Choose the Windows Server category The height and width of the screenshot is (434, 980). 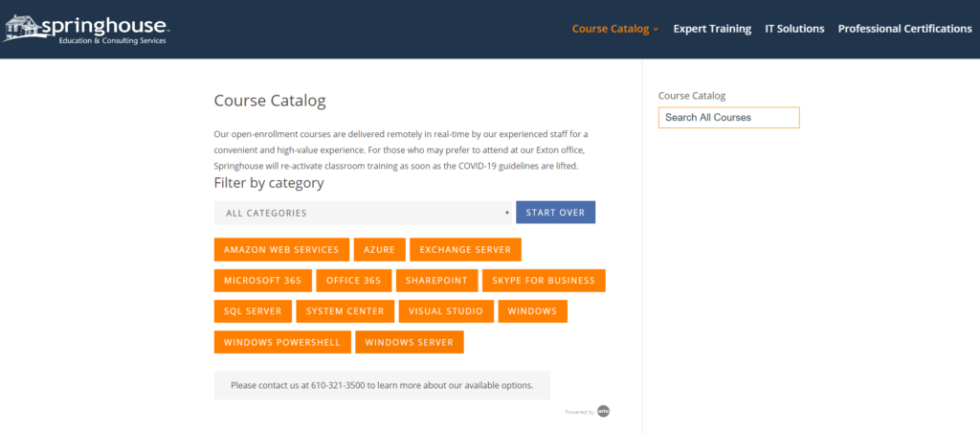click(x=410, y=342)
